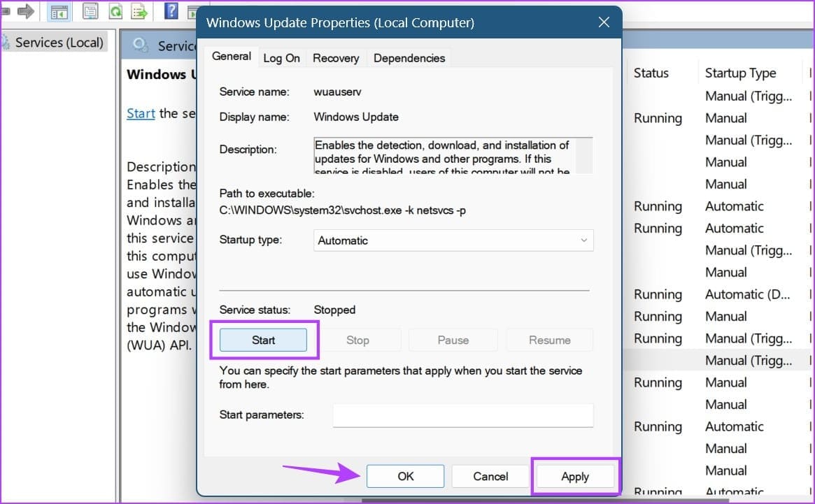This screenshot has width=815, height=504.
Task: Open the Log On tab
Action: coord(281,58)
